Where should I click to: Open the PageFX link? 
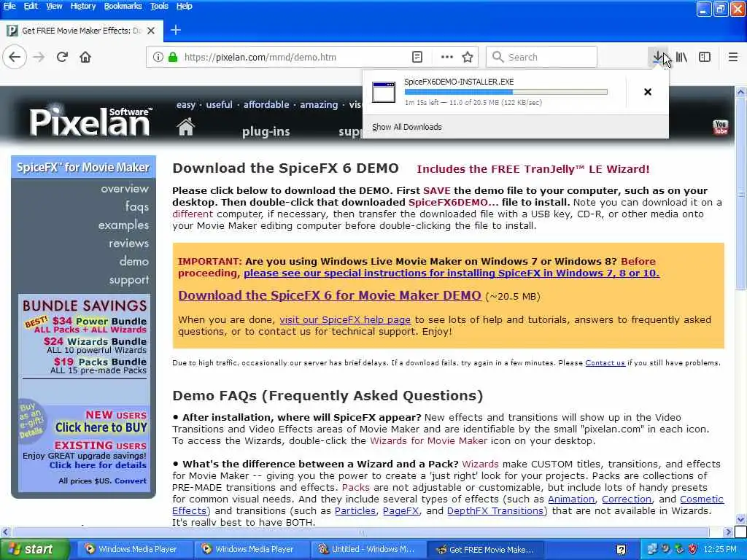point(400,511)
